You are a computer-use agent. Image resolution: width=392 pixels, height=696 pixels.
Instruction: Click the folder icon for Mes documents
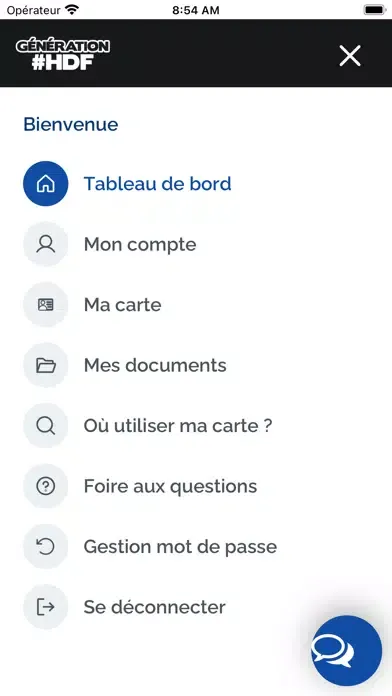pyautogui.click(x=46, y=365)
